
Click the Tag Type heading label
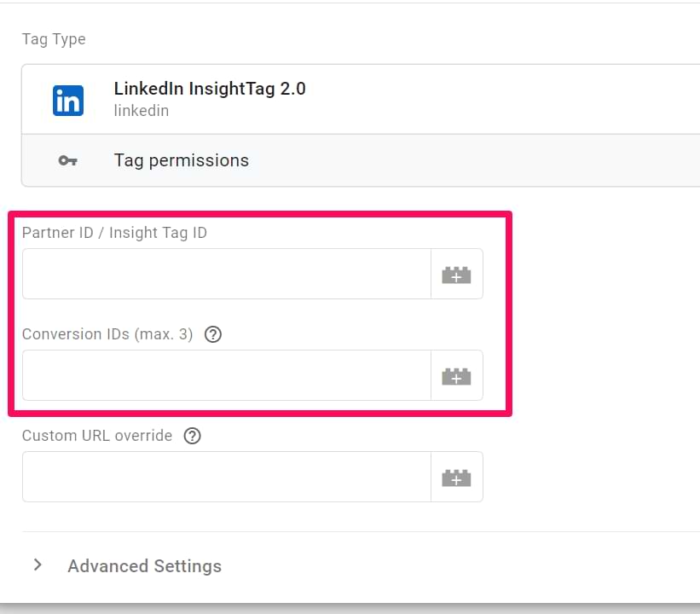coord(54,39)
